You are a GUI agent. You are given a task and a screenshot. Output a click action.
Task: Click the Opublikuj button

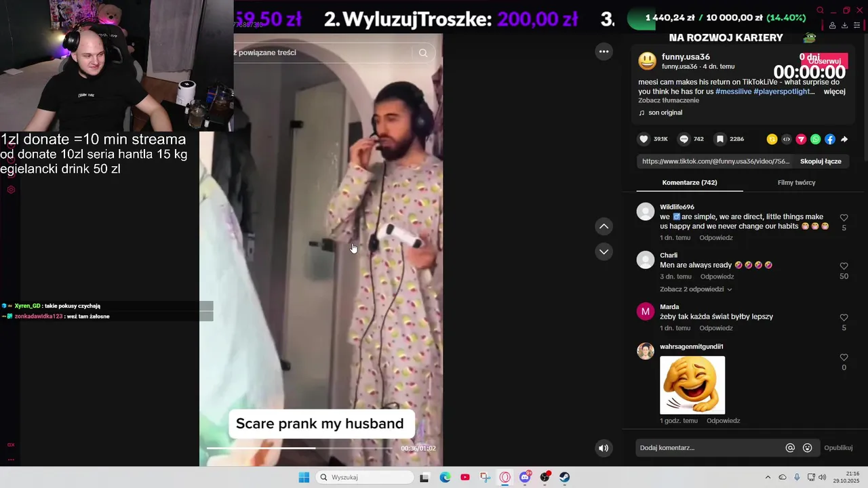838,448
